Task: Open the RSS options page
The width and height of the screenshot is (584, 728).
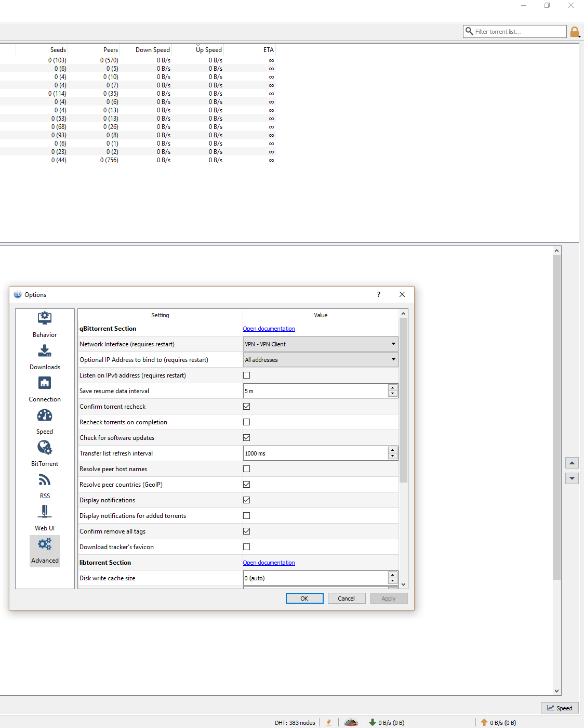Action: coord(45,486)
